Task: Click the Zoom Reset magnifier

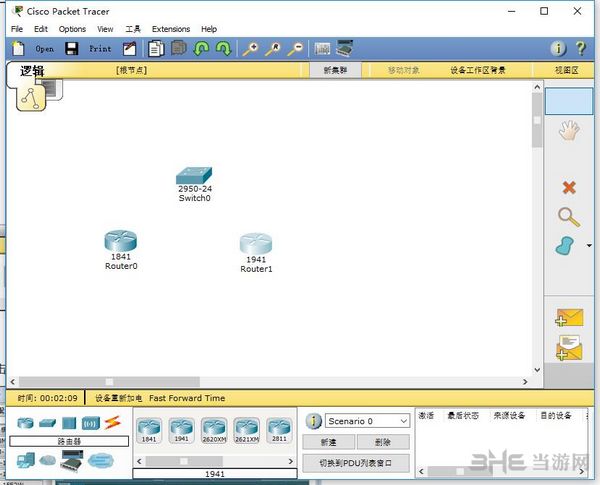Action: tap(273, 49)
